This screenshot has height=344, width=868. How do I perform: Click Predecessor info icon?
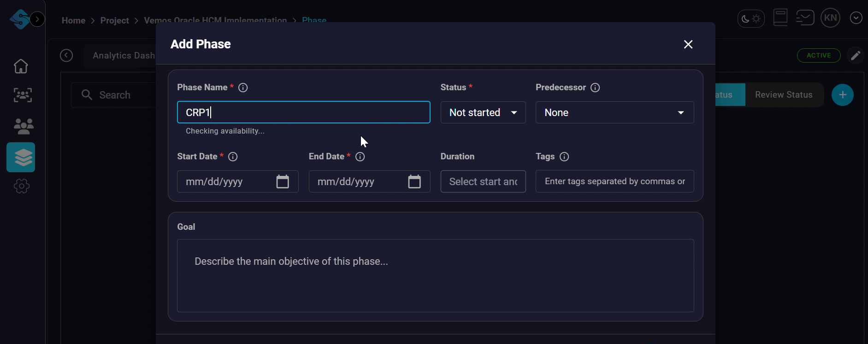[595, 87]
